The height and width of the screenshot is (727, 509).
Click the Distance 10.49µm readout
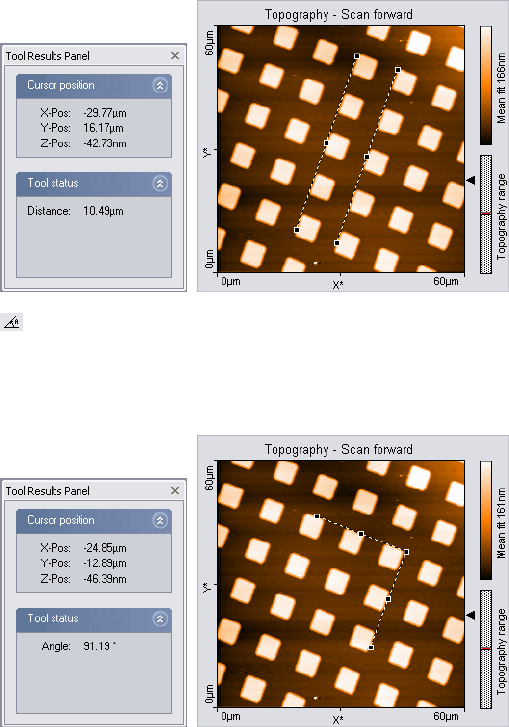[x=75, y=211]
